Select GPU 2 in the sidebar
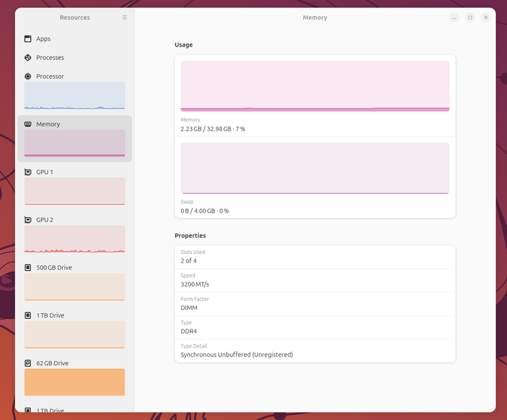The image size is (507, 420). click(75, 234)
